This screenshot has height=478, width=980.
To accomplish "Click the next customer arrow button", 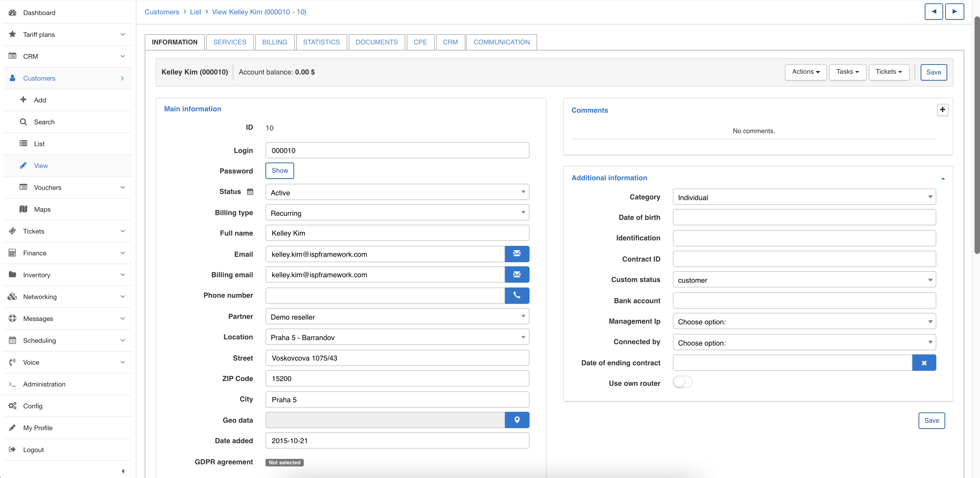I will [x=955, y=11].
